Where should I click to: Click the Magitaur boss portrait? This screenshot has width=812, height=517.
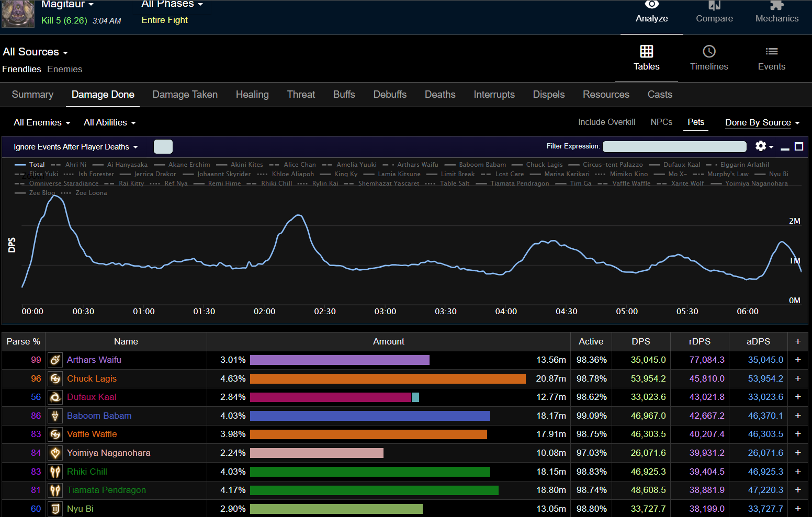point(18,14)
